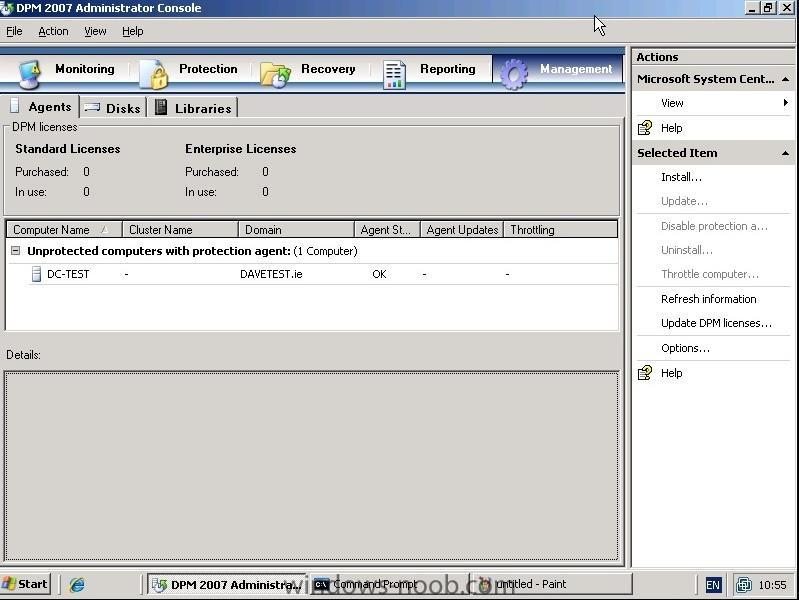Click the help icon under Microsoft System Center
Image resolution: width=799 pixels, height=600 pixels.
pos(645,127)
